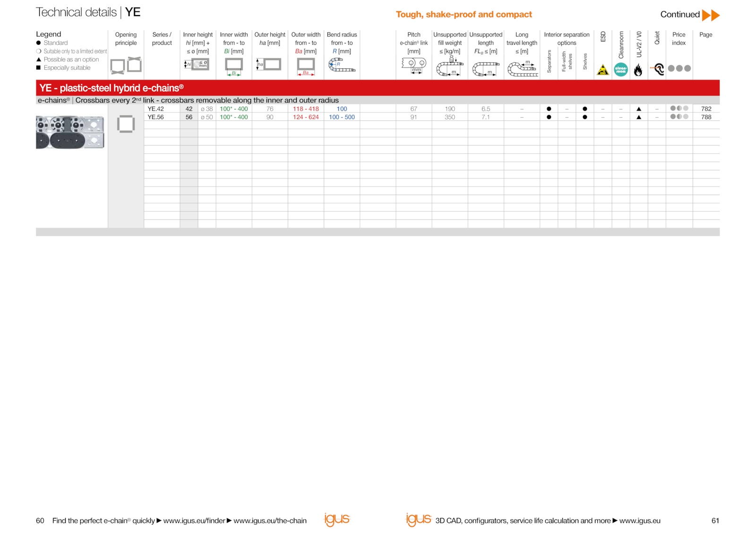756x534 pixels.
Task: Click the UL-V2/V0 flame icon
Action: pos(638,70)
